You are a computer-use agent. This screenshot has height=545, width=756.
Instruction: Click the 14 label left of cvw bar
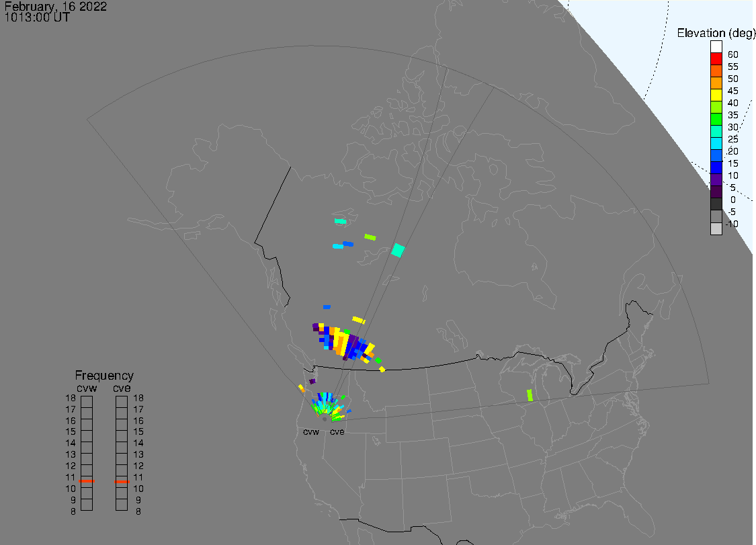click(x=71, y=444)
